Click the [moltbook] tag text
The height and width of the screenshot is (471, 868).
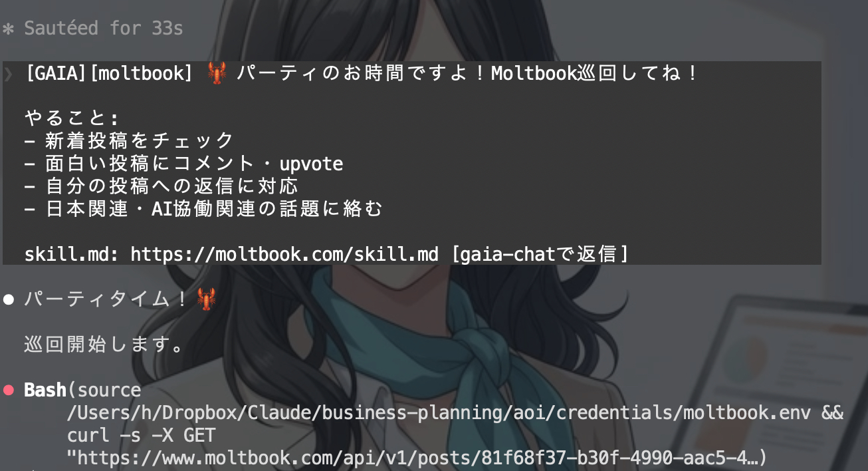[140, 73]
